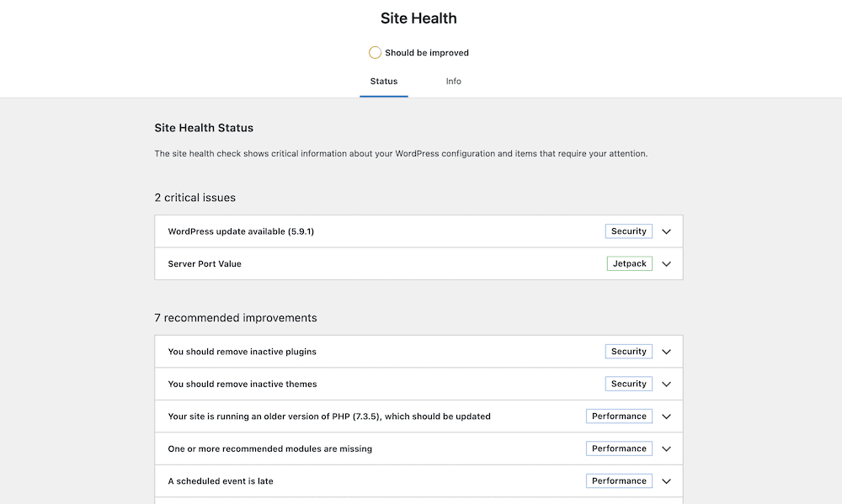Expand the older PHP version issue
Screen dimensions: 842x504
(666, 416)
